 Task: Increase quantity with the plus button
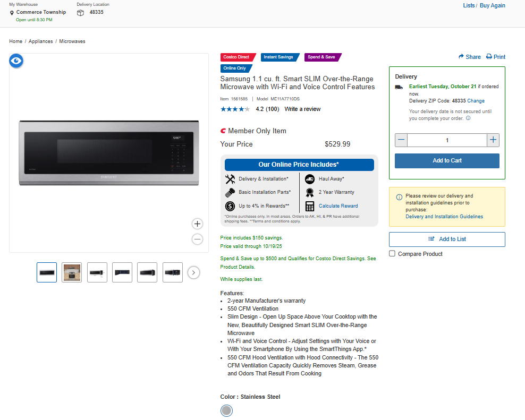(x=493, y=140)
